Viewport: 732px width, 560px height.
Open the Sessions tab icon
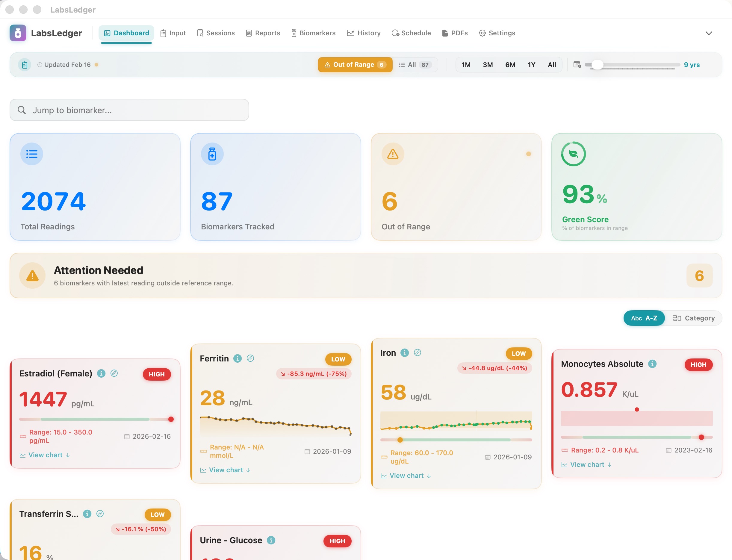pos(200,33)
